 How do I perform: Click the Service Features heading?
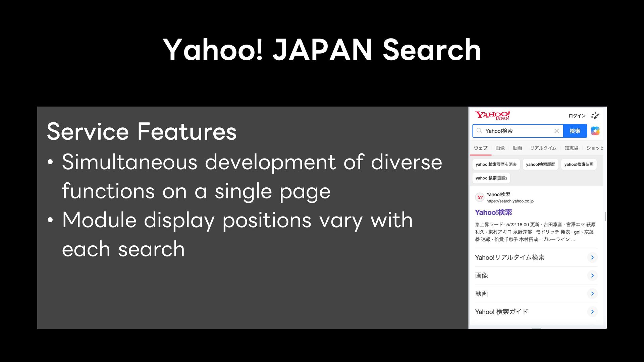pos(142,131)
